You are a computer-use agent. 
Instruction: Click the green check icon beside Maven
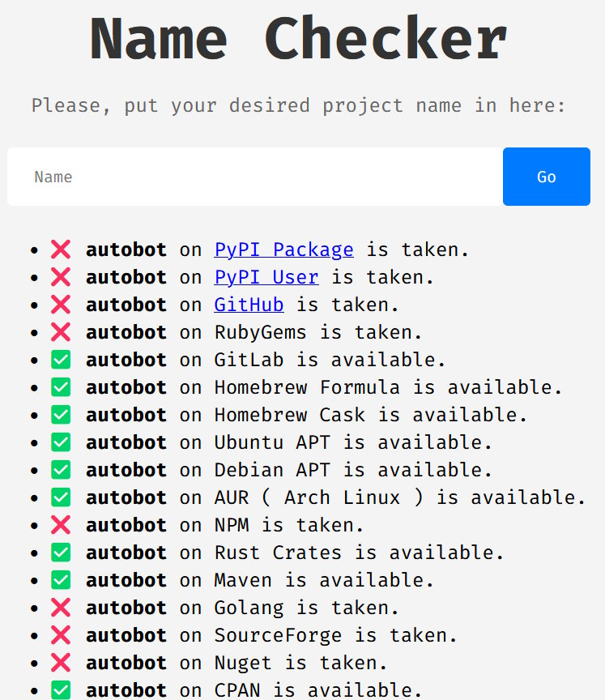pyautogui.click(x=61, y=580)
